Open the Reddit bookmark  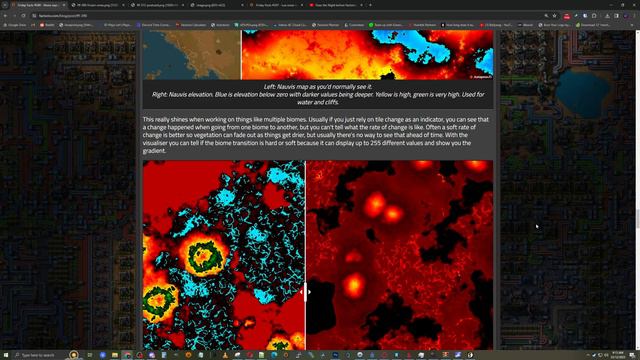pyautogui.click(x=47, y=25)
